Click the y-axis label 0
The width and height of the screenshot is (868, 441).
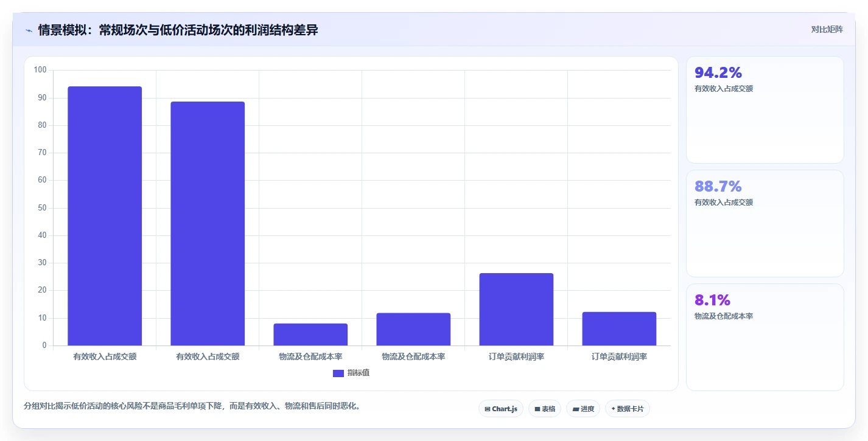pyautogui.click(x=44, y=346)
